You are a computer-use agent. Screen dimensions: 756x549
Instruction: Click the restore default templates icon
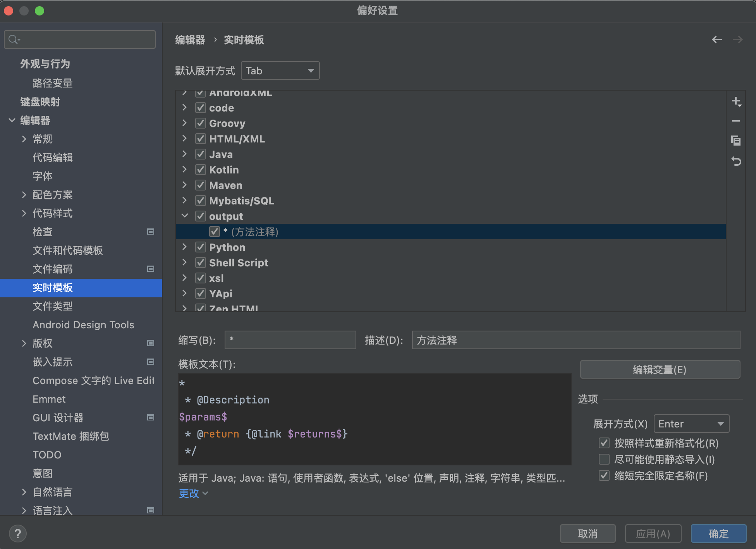tap(737, 161)
